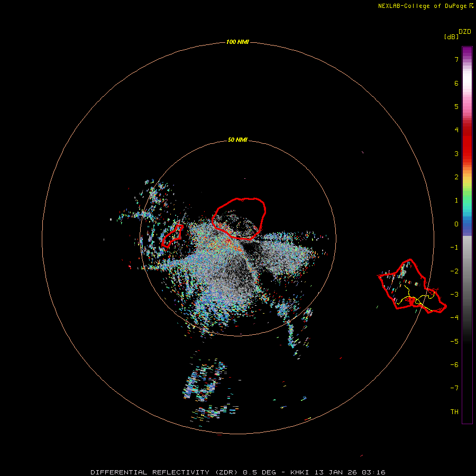Click the 0 value on color scale
The image size is (476, 476).
click(456, 224)
